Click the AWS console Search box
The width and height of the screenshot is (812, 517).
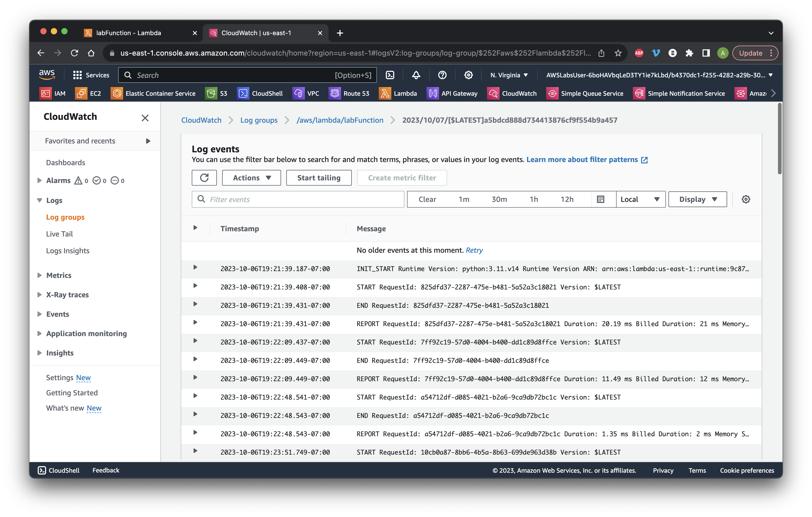point(247,75)
